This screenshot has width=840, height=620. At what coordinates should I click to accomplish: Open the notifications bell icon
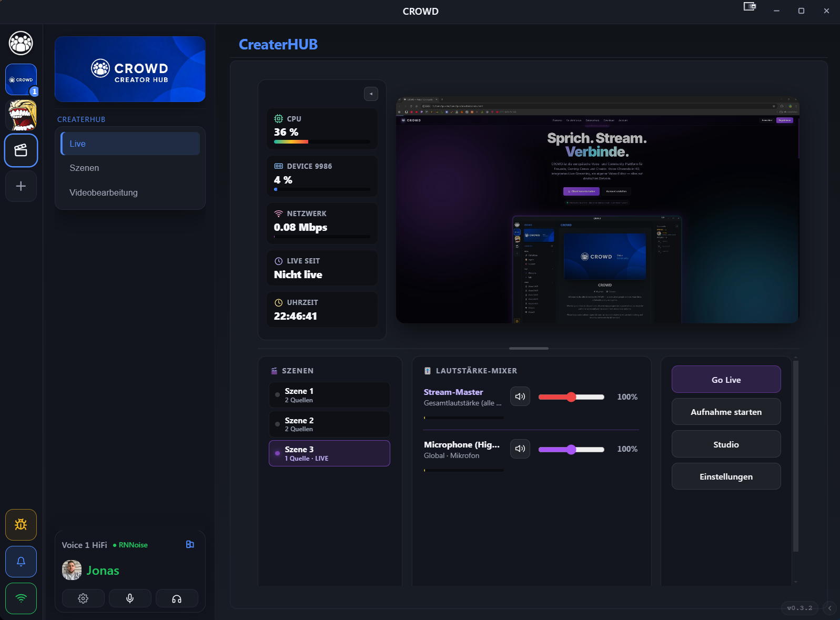[x=21, y=561]
